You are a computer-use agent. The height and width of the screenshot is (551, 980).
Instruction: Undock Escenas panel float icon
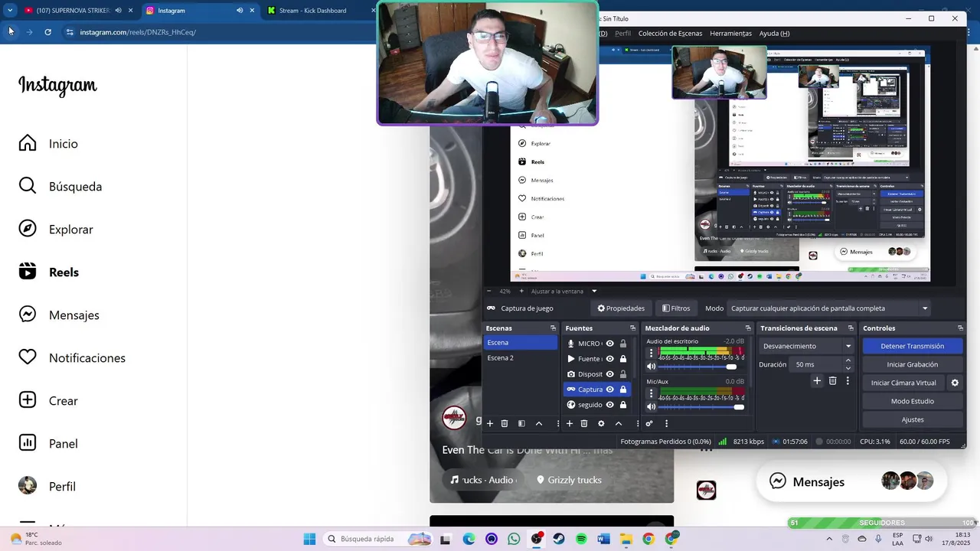point(553,328)
